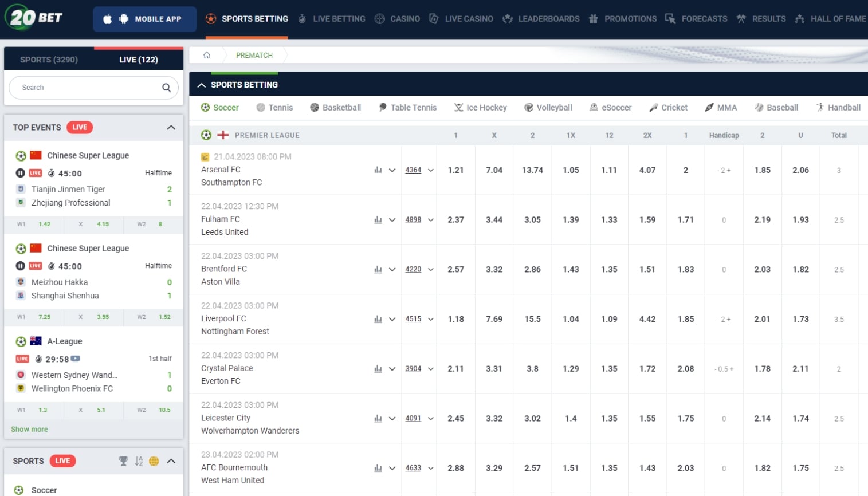Expand Liverpool FC vs Nottingham Forest row chevron
Image resolution: width=868 pixels, height=496 pixels.
(x=392, y=319)
